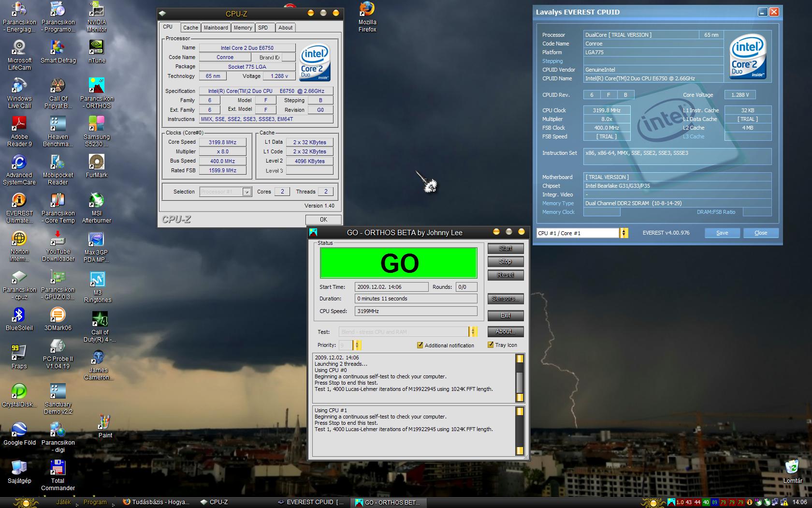This screenshot has width=812, height=508.
Task: Open the Priority dropdown in ORTHOS
Action: (357, 345)
